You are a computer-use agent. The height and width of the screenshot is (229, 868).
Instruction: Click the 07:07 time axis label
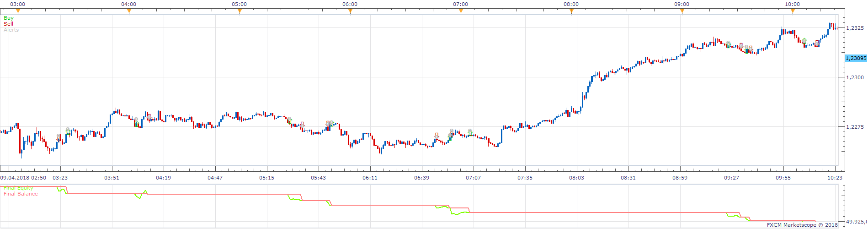473,178
